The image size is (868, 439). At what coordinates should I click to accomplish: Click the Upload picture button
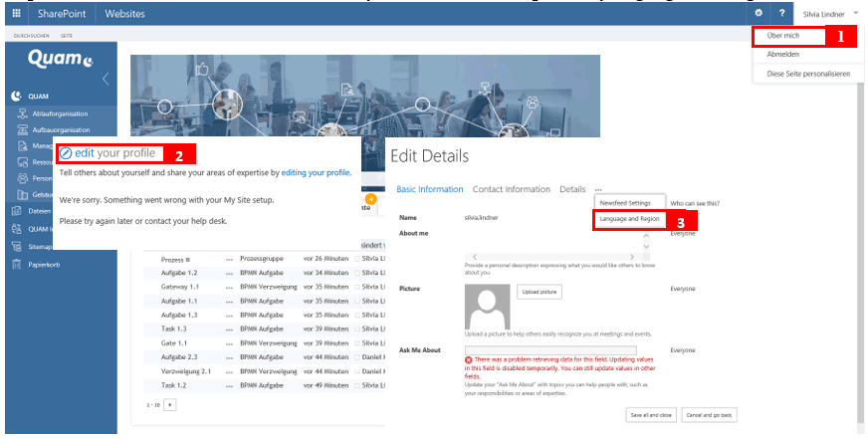pos(539,292)
